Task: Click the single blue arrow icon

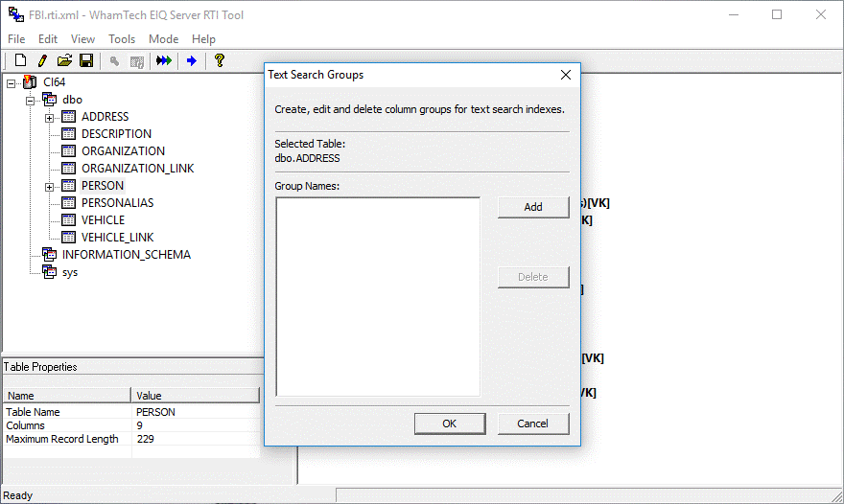Action: pyautogui.click(x=192, y=61)
